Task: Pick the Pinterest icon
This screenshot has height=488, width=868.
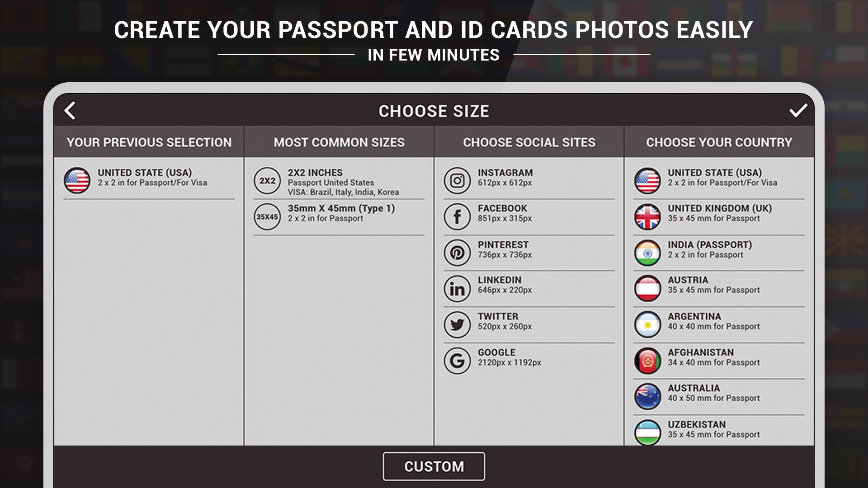Action: click(457, 253)
